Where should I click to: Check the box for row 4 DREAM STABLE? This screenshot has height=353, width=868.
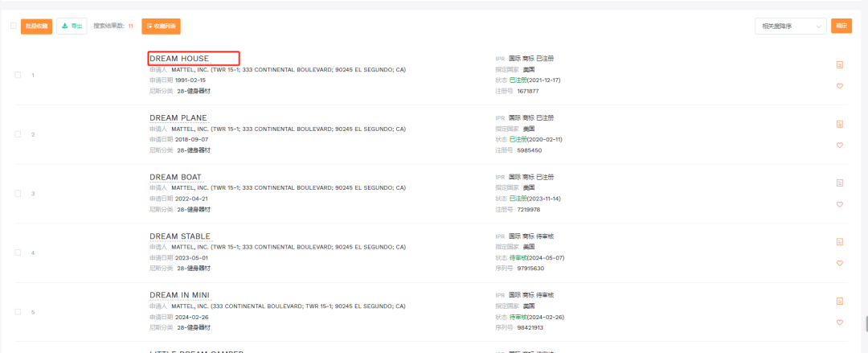[x=18, y=252]
